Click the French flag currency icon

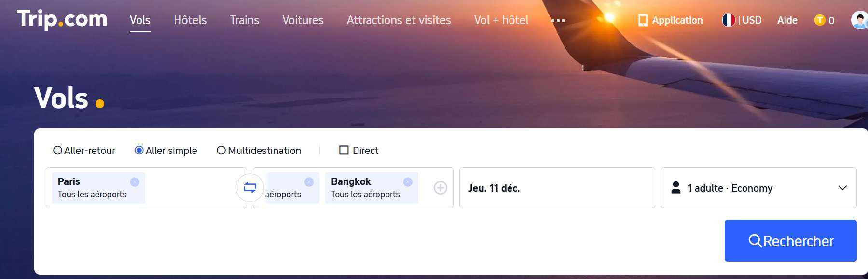[x=729, y=20]
